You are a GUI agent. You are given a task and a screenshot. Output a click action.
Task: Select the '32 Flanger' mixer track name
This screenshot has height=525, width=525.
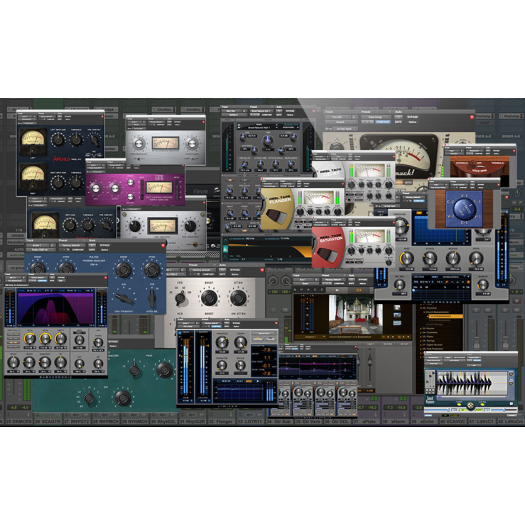click(x=223, y=422)
